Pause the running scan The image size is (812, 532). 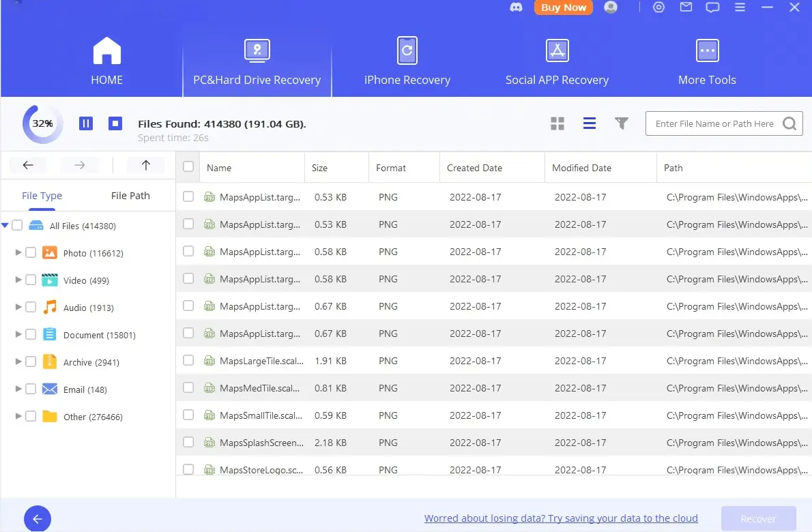coord(86,123)
